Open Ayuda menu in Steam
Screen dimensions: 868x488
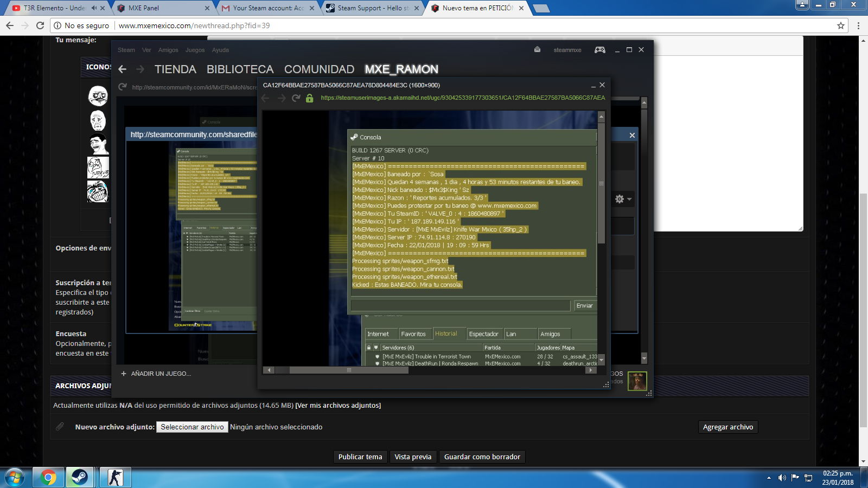click(x=220, y=50)
